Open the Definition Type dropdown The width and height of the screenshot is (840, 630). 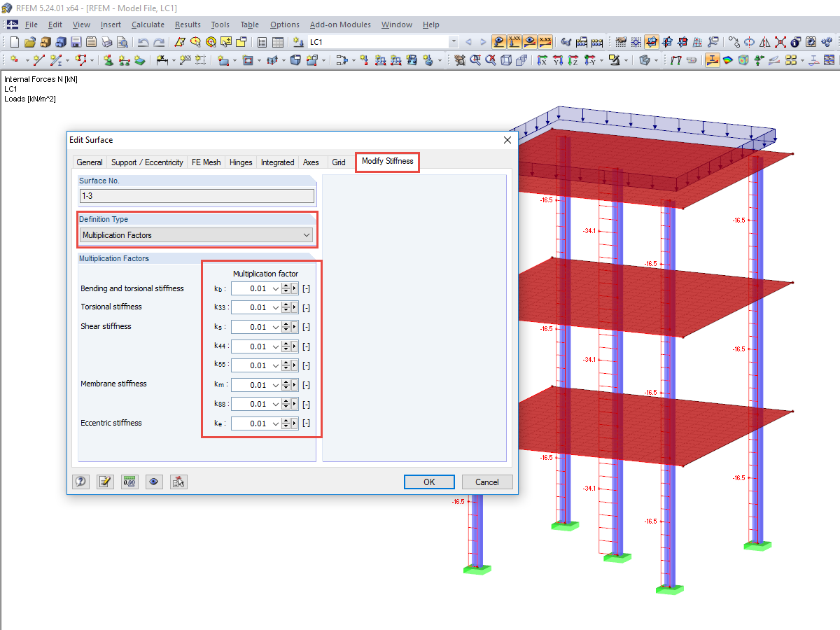[197, 235]
